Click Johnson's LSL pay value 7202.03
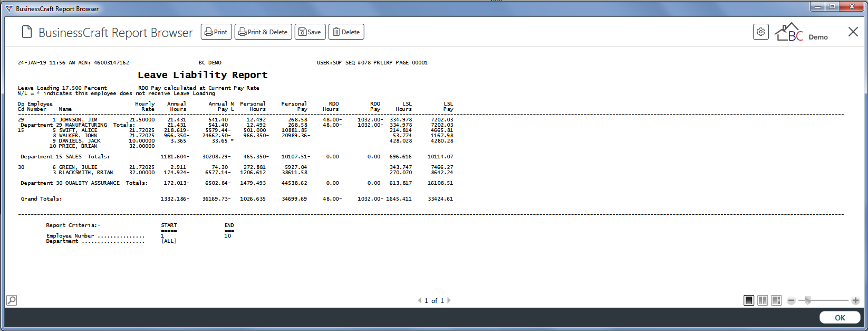 coord(442,120)
